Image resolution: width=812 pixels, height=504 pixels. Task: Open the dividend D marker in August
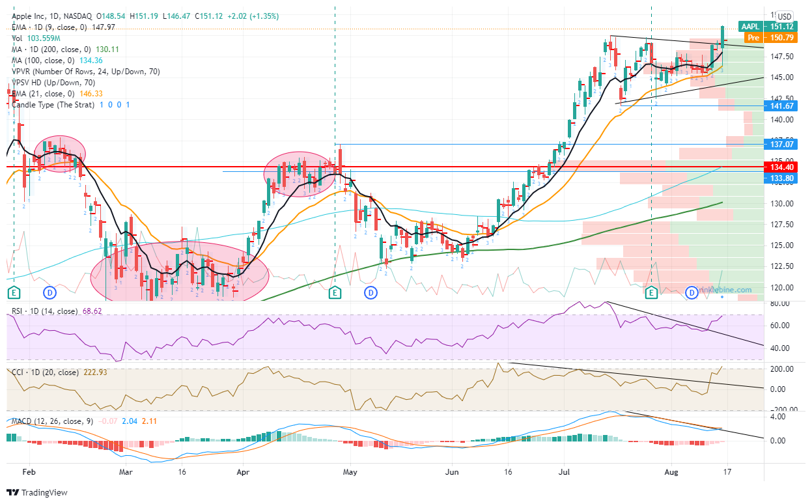pyautogui.click(x=693, y=293)
